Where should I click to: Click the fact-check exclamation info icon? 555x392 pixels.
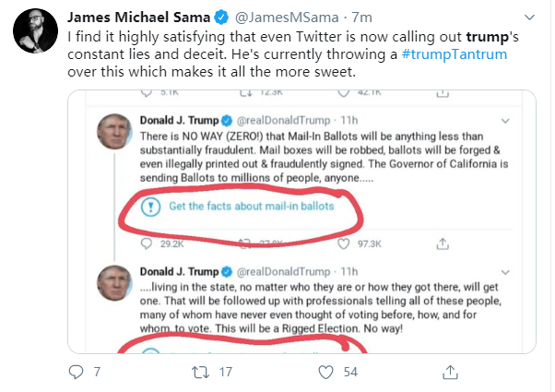(149, 207)
